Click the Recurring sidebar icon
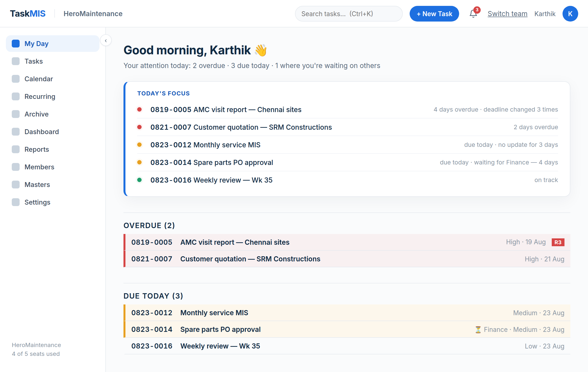588x372 pixels. [x=16, y=96]
